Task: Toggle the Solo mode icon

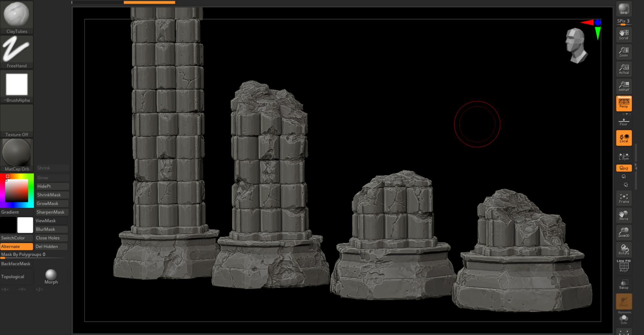Action: [x=624, y=319]
